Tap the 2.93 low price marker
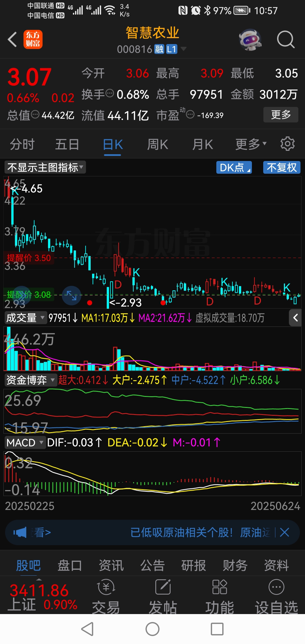 coord(126,303)
